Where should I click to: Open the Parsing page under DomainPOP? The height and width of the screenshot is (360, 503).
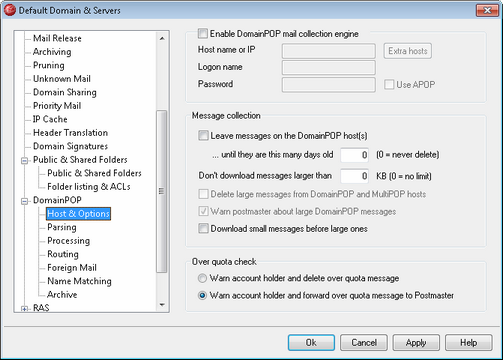[62, 227]
